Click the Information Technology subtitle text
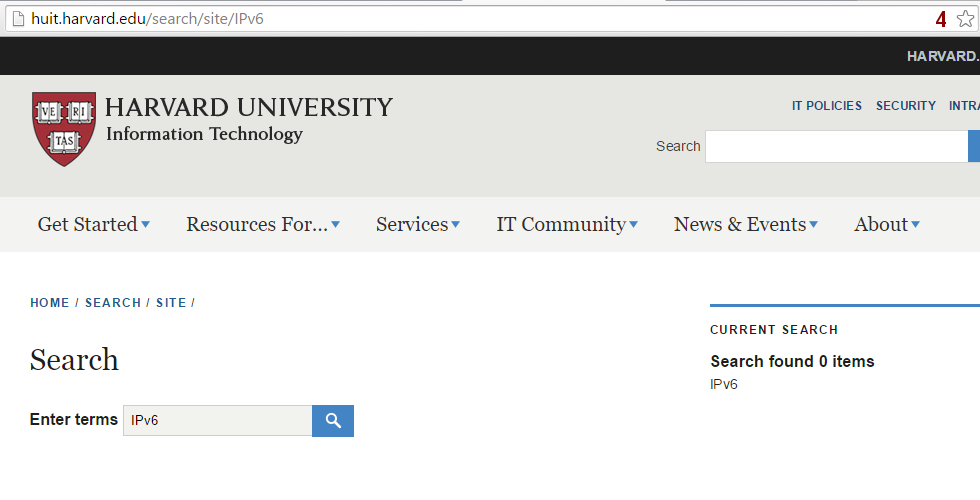Image resolution: width=980 pixels, height=500 pixels. 204,134
